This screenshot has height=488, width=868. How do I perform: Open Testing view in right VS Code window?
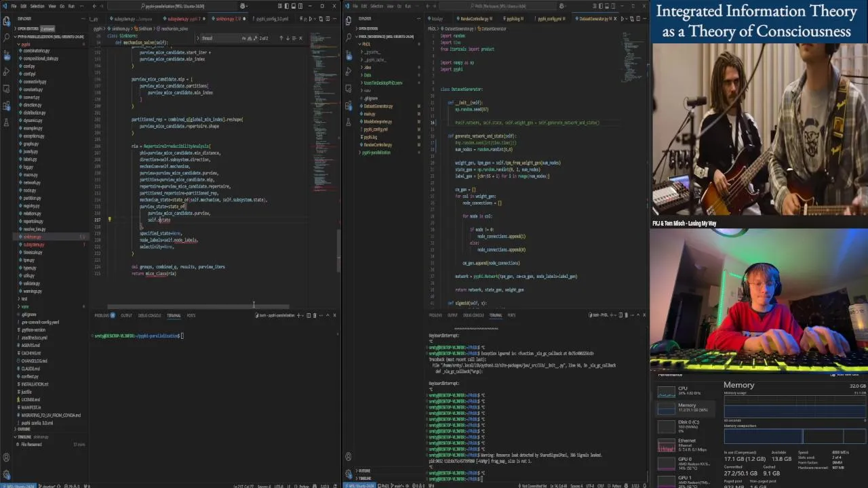[x=349, y=122]
